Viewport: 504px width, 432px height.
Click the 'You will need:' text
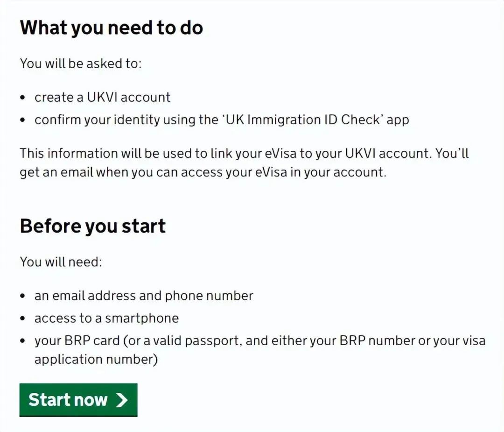(x=61, y=262)
